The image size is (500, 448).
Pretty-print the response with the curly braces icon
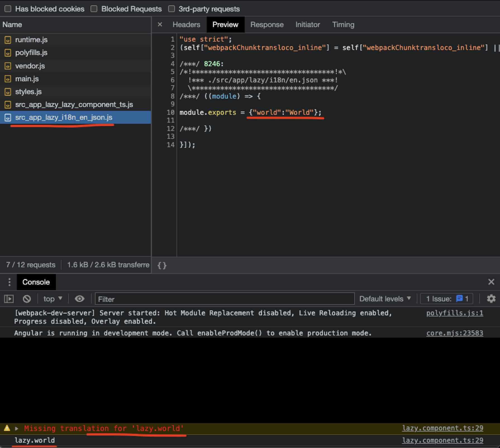pos(162,265)
